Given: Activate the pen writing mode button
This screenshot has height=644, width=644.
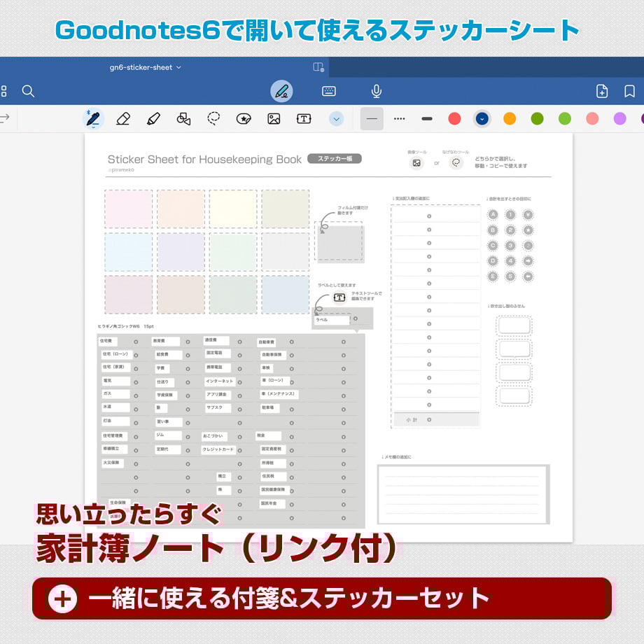Looking at the screenshot, I should (281, 91).
